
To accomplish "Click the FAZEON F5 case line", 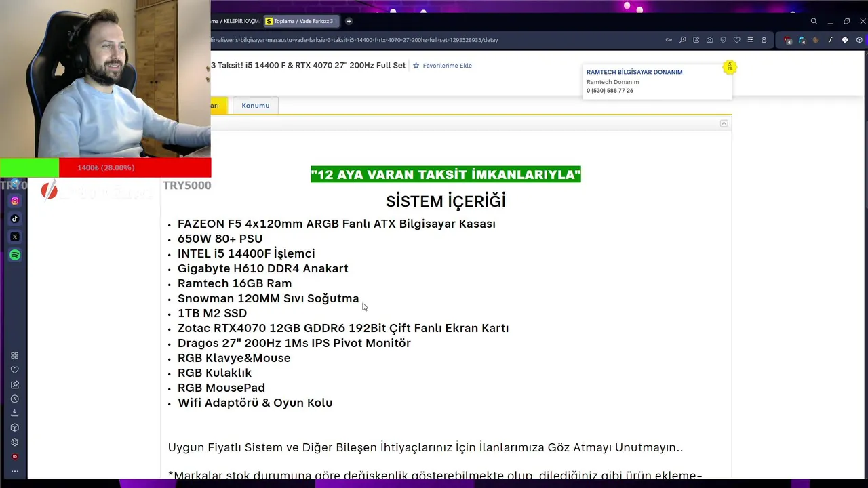I will coord(336,224).
